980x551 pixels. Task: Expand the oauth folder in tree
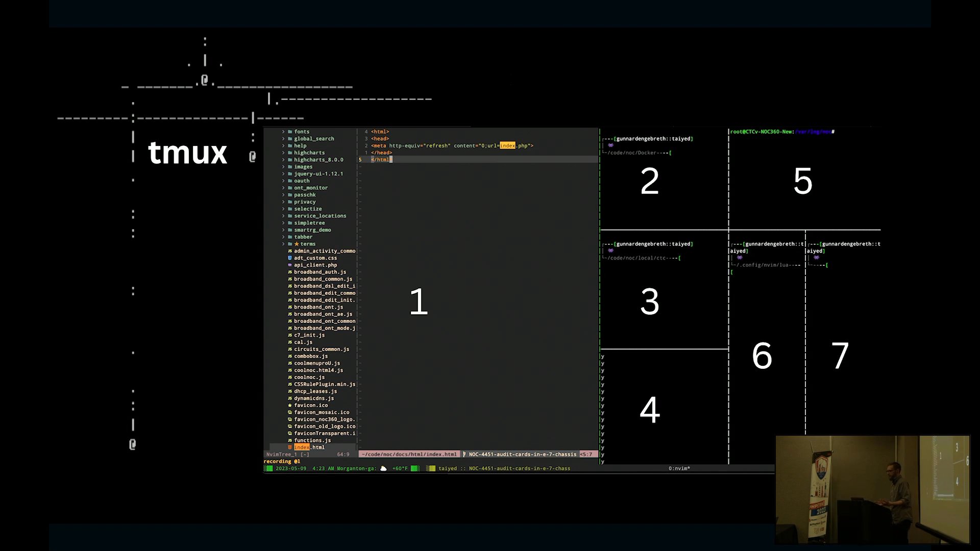coord(283,181)
